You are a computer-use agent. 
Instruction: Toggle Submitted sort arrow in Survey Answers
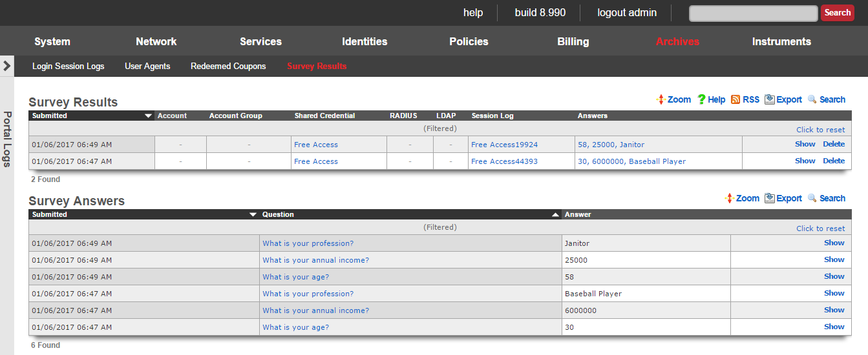(x=253, y=215)
